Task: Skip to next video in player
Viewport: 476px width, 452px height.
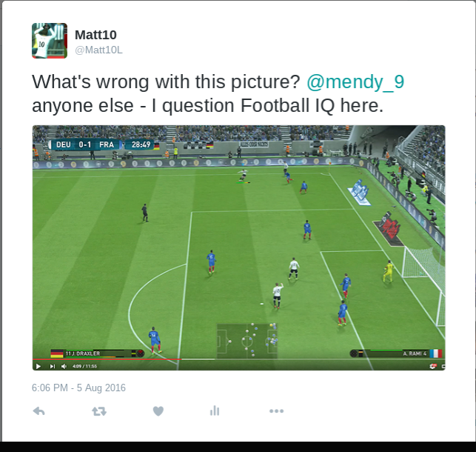Action: tap(53, 366)
